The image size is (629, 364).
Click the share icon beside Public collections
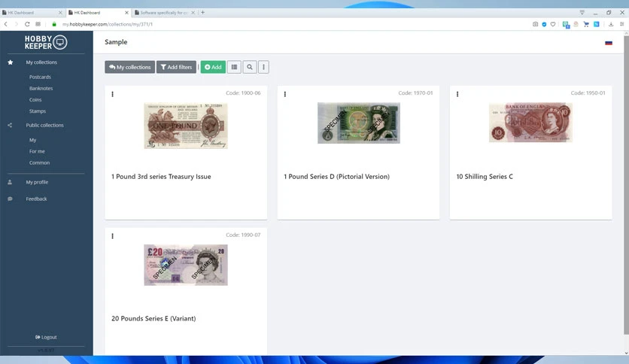tap(10, 125)
